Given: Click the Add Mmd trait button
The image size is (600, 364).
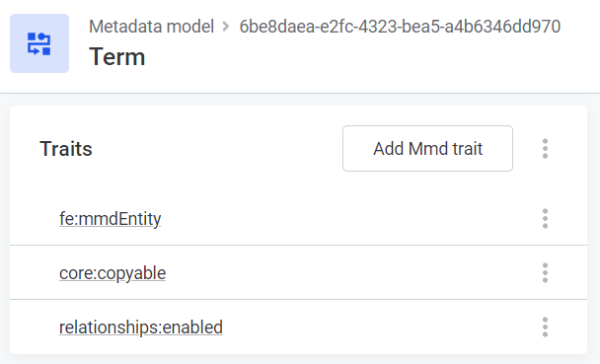Looking at the screenshot, I should click(427, 148).
